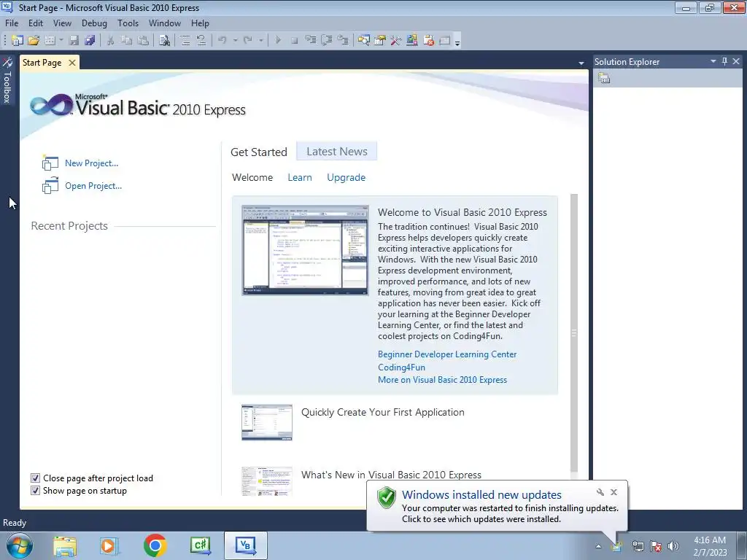Open the Redo history dropdown arrow
The image size is (747, 560).
(x=261, y=41)
